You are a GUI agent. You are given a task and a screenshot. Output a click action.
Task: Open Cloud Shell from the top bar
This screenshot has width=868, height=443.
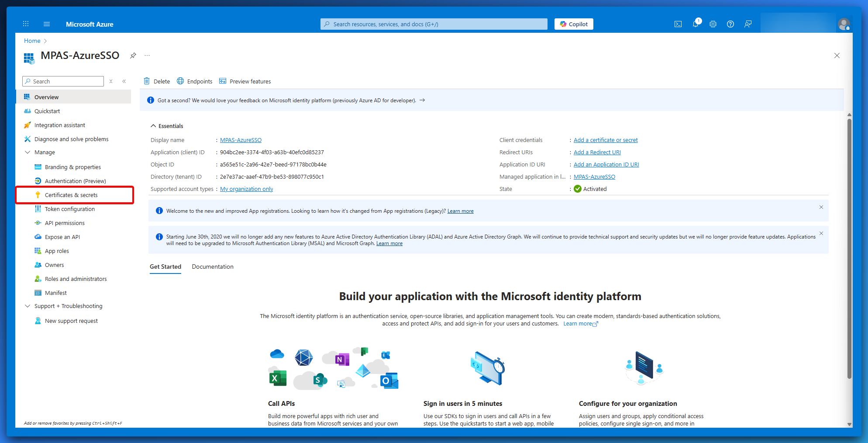pyautogui.click(x=678, y=24)
